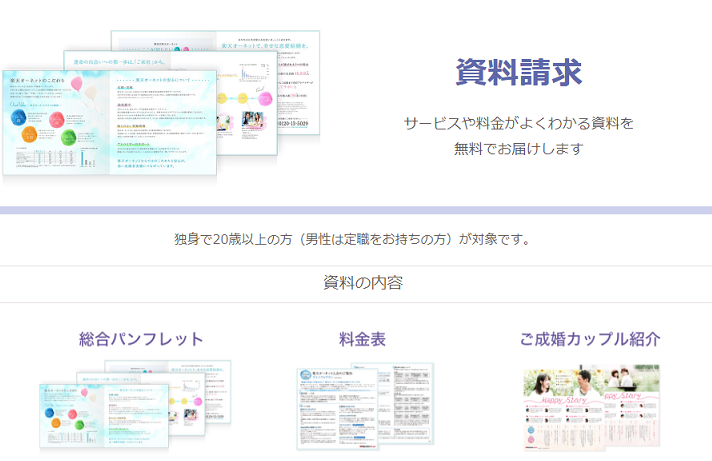Open the 料金表 document thumbnail
The height and width of the screenshot is (461, 712).
pyautogui.click(x=365, y=404)
